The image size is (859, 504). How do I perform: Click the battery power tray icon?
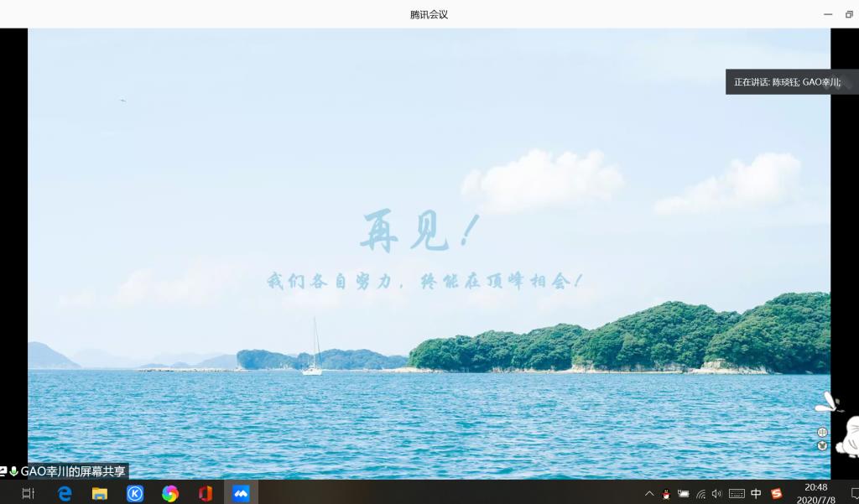tap(684, 494)
